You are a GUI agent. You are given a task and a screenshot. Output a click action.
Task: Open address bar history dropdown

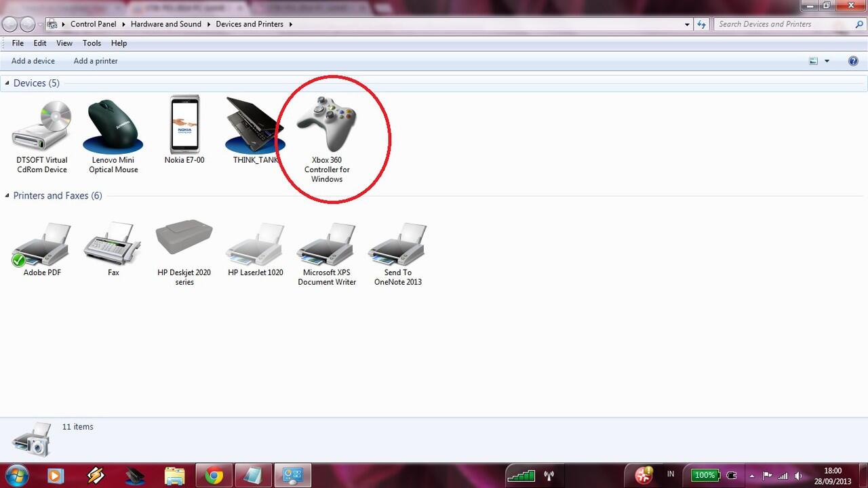[x=687, y=24]
